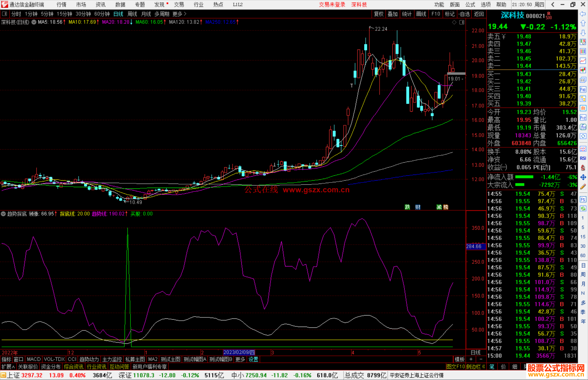Click the 复权 button
This screenshot has height=380, width=588.
378,14
